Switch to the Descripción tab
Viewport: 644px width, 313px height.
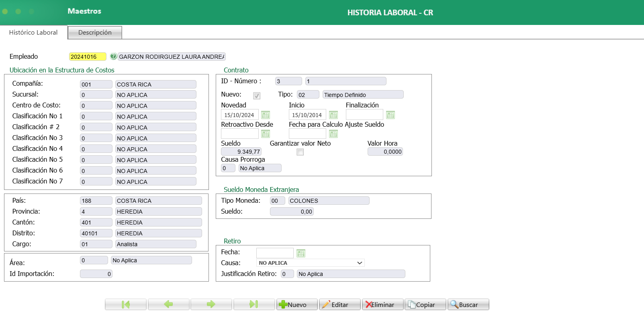[x=95, y=33]
